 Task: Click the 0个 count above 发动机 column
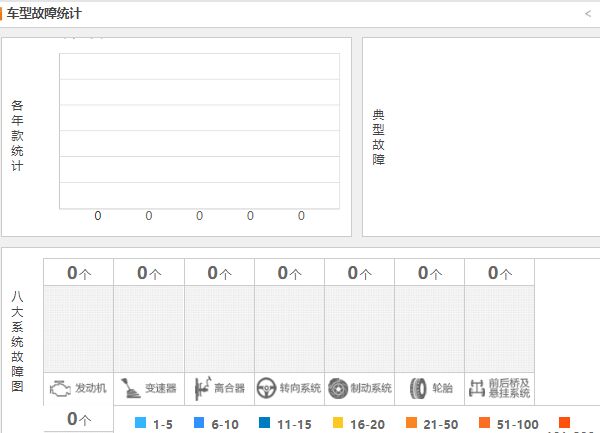(79, 273)
